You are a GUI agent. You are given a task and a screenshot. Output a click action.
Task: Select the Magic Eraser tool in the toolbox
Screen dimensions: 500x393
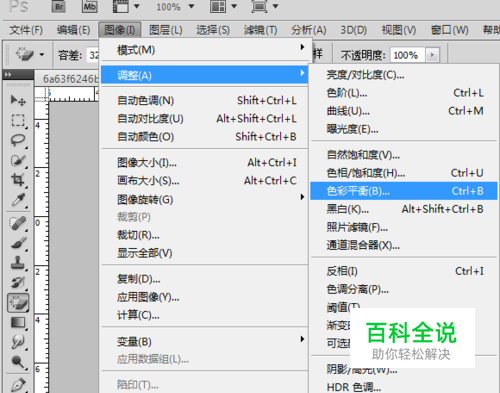pos(18,303)
